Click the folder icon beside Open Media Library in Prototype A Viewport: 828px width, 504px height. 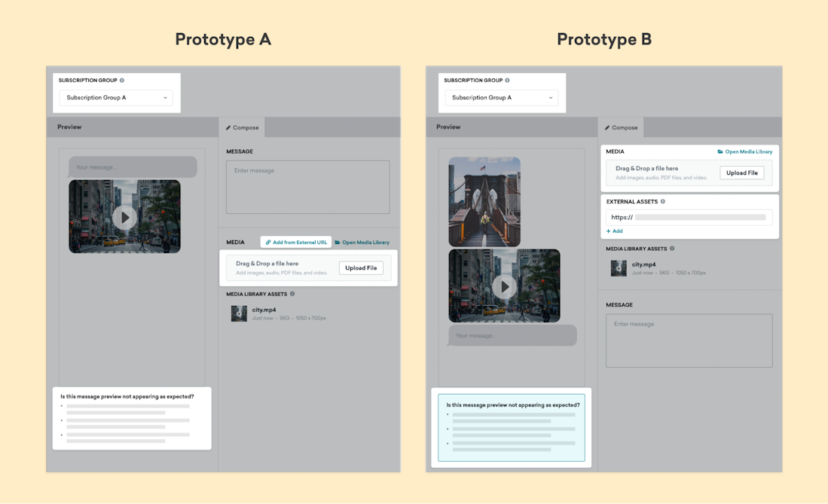tap(338, 243)
